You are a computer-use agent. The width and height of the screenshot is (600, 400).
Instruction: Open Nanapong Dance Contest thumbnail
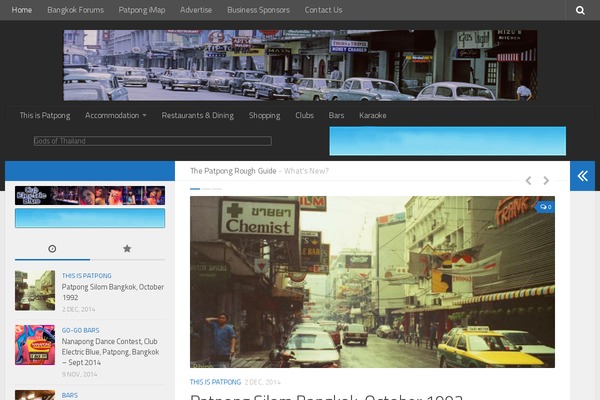[x=35, y=345]
